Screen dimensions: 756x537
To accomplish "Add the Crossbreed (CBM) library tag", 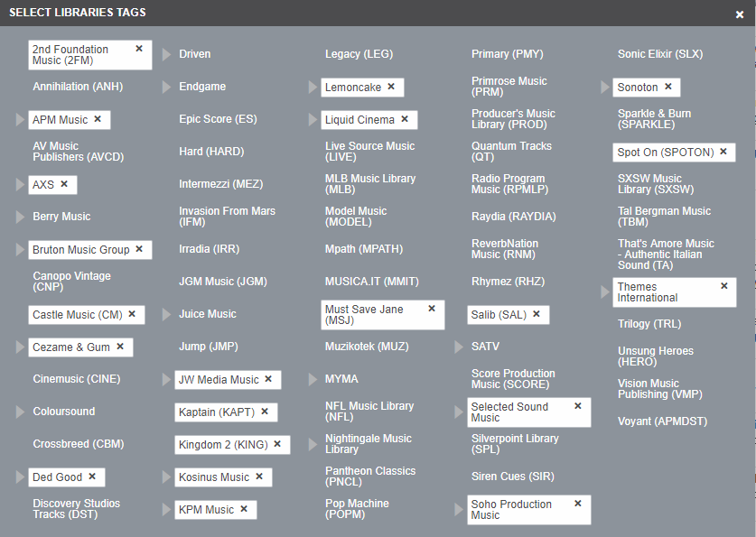I will [78, 444].
